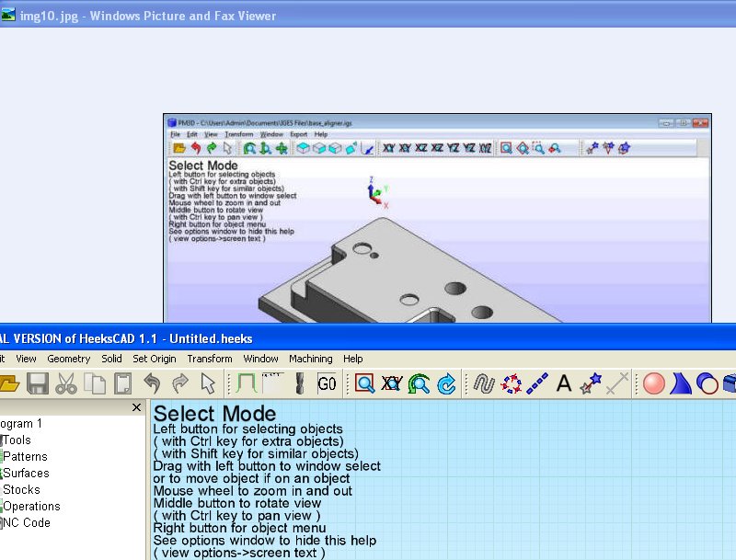
Task: Select the Patterns tree item
Action: [25, 456]
